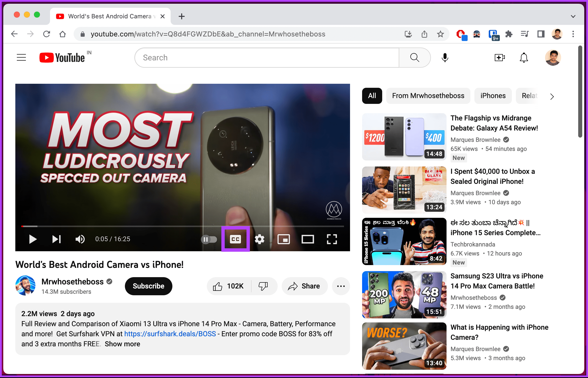Screen dimensions: 588x378
Task: Open Mrwhosetheboss channel avatar
Action: tap(25, 285)
